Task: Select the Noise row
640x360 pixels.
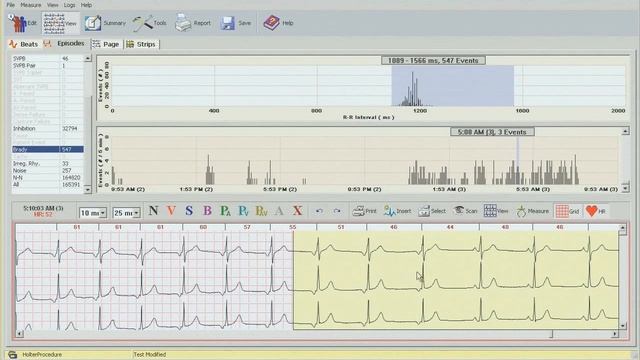Action: [48, 170]
